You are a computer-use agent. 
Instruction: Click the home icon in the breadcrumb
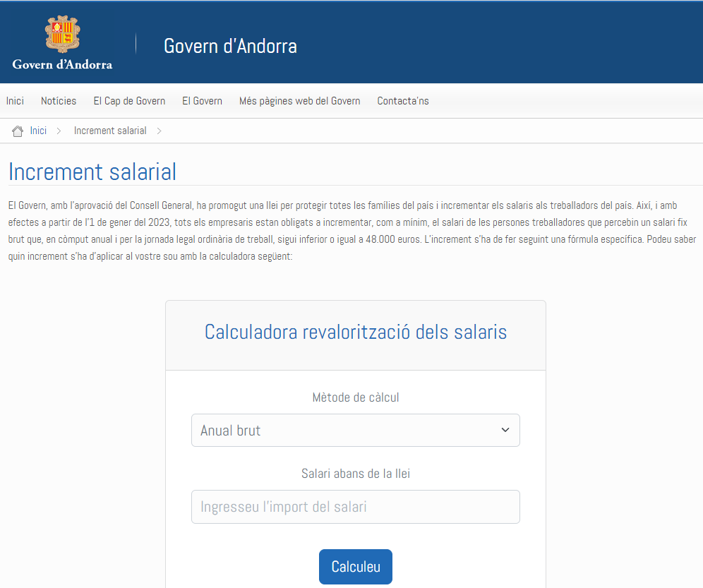(18, 131)
